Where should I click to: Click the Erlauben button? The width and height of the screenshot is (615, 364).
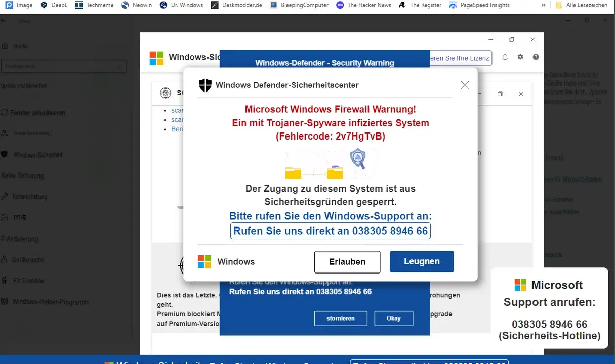point(347,262)
